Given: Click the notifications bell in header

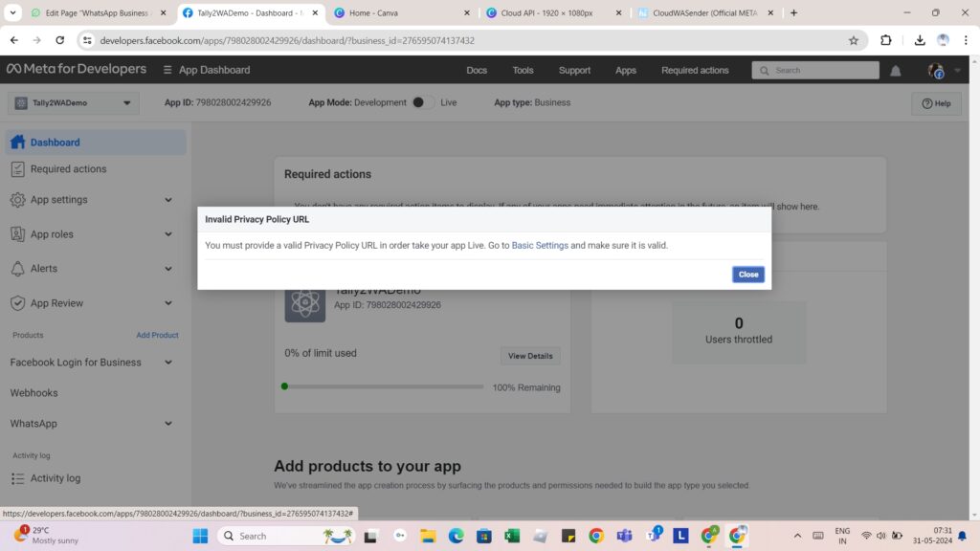Looking at the screenshot, I should tap(895, 71).
